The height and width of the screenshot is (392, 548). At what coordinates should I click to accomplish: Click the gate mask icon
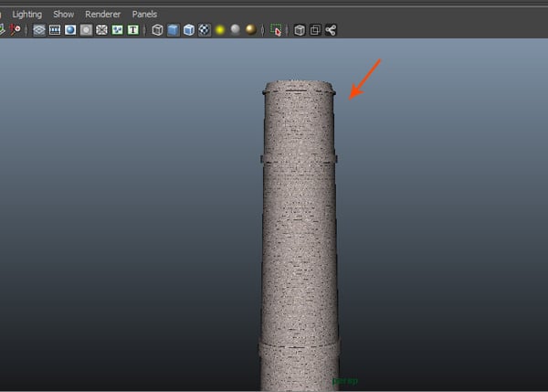click(86, 30)
